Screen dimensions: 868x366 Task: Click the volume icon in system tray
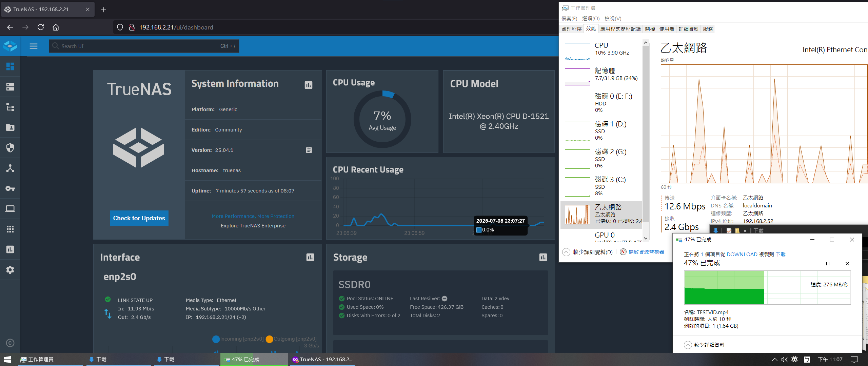pos(784,359)
